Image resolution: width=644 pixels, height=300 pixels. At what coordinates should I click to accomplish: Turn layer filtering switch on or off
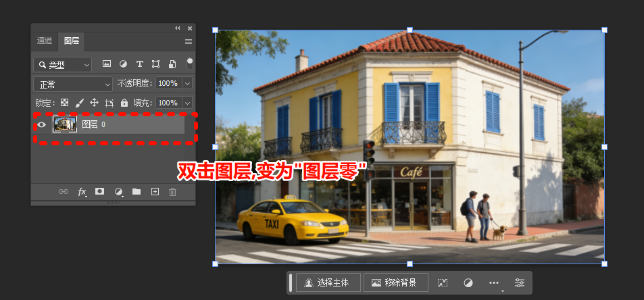point(190,64)
